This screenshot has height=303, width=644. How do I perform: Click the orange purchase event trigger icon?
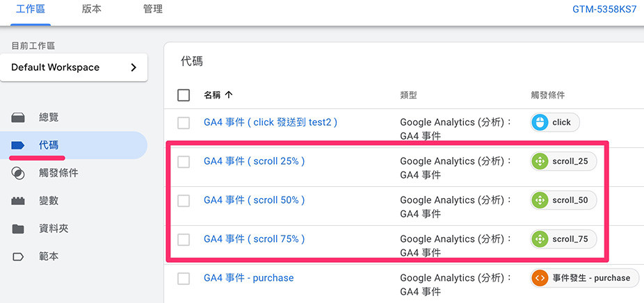point(540,278)
